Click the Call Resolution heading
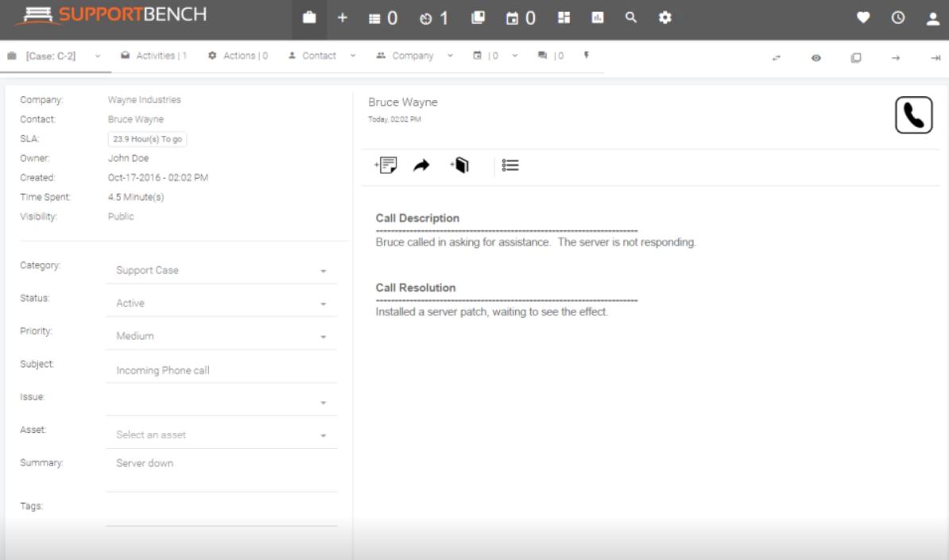This screenshot has height=560, width=949. (415, 288)
